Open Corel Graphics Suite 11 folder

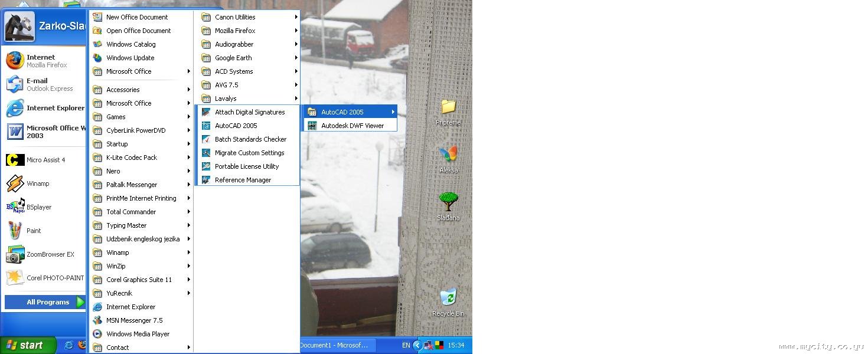pos(142,280)
